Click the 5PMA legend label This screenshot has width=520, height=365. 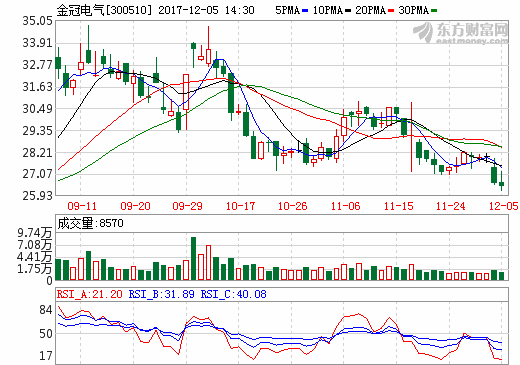click(288, 10)
